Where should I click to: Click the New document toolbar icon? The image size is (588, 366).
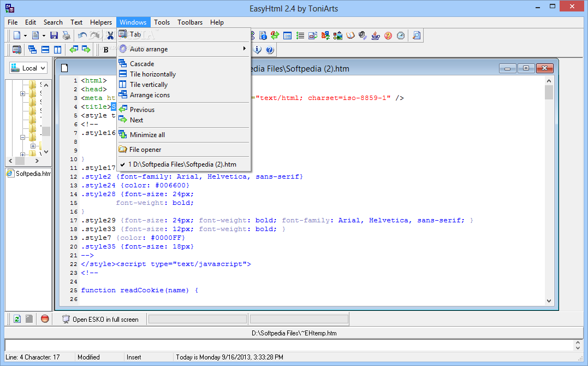[x=17, y=36]
